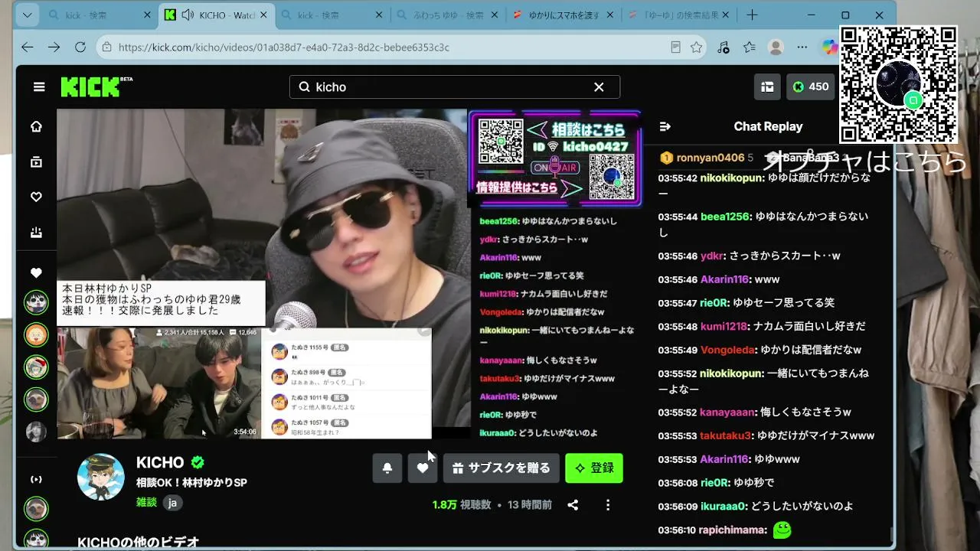
Task: Open the Kick sidebar hamburger menu
Action: coord(39,87)
